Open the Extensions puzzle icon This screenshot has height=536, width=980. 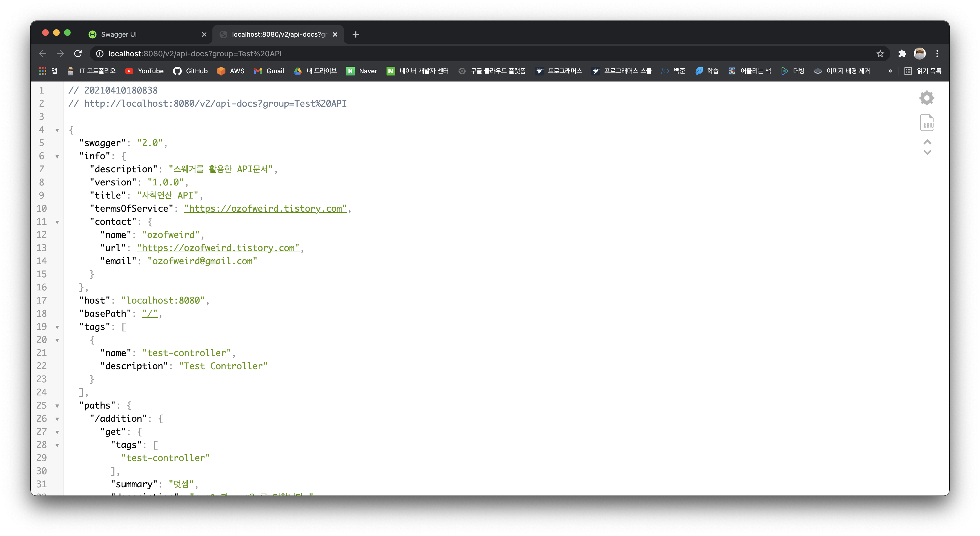(x=902, y=54)
